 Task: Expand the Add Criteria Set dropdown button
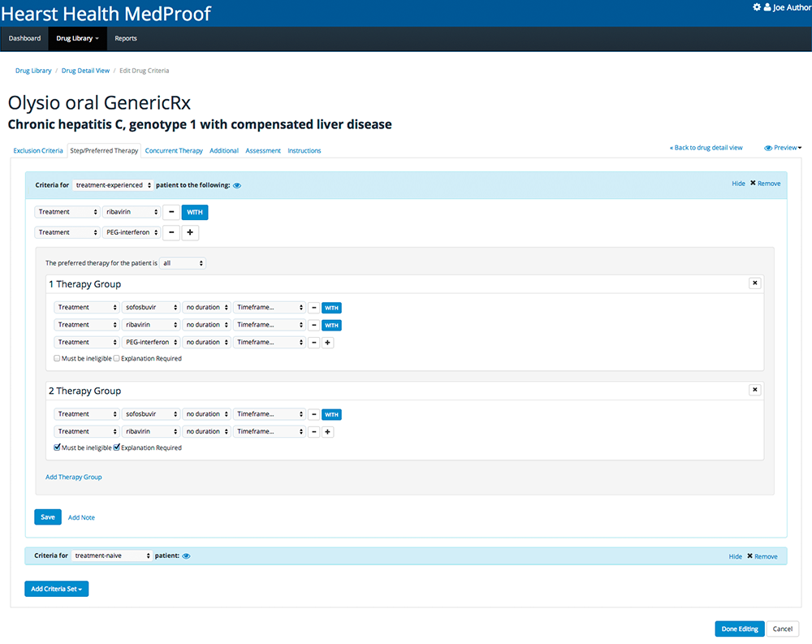[x=56, y=589]
